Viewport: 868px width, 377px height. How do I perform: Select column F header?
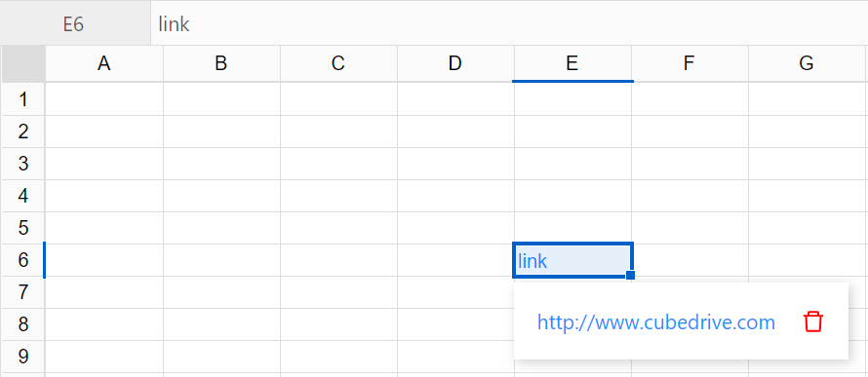(690, 64)
